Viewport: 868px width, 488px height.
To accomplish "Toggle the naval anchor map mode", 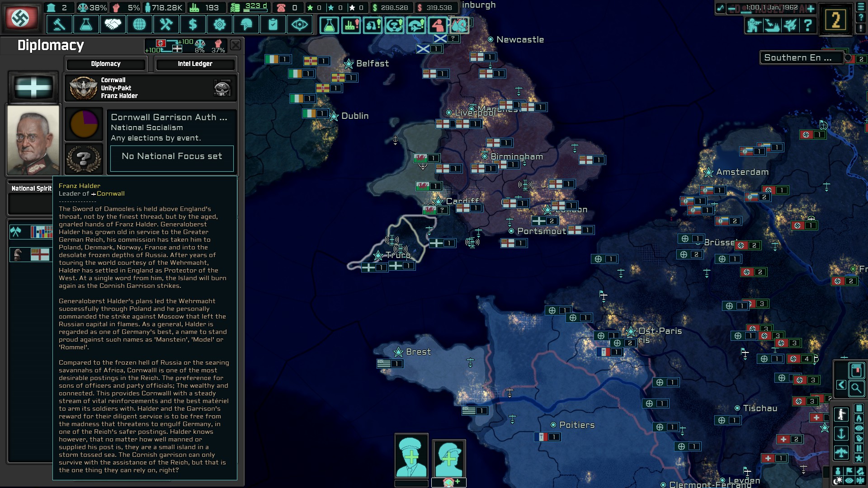I will pos(841,434).
